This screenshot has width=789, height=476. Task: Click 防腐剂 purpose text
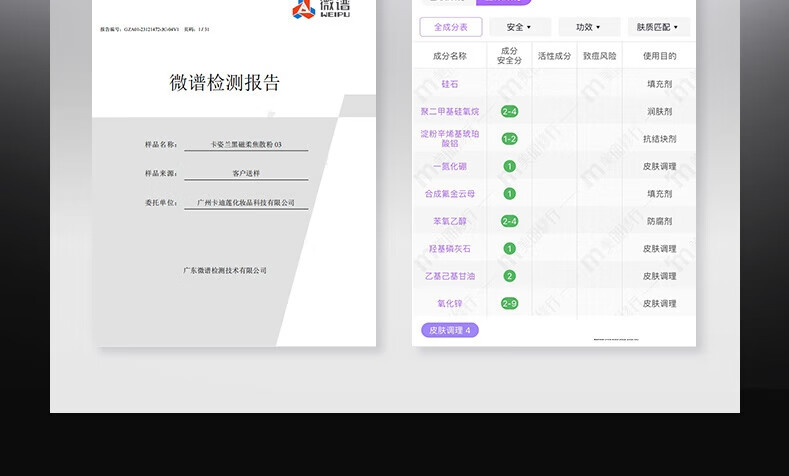tap(659, 221)
